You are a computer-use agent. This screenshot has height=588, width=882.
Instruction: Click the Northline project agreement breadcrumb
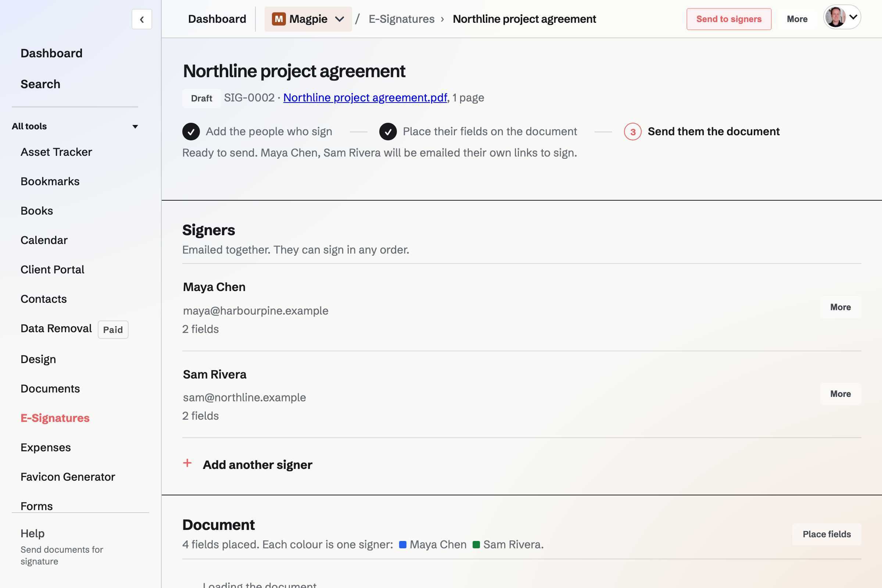point(524,19)
